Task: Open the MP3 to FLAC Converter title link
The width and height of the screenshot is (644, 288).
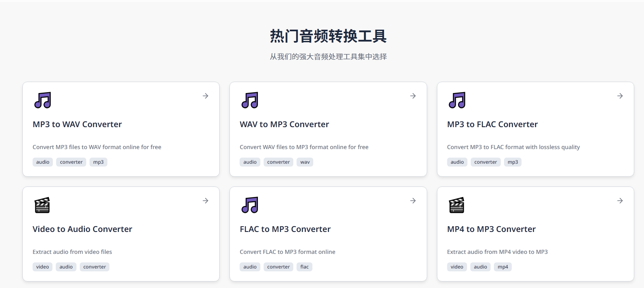Action: [492, 124]
